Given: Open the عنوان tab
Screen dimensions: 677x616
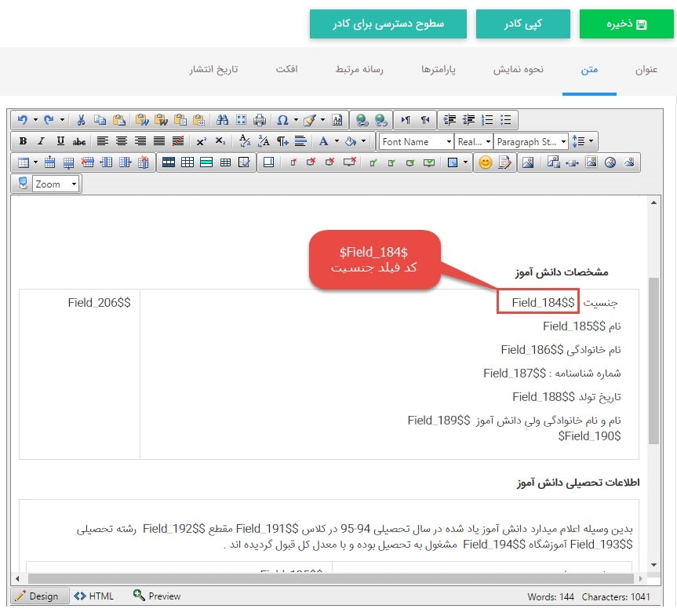Looking at the screenshot, I should [646, 69].
